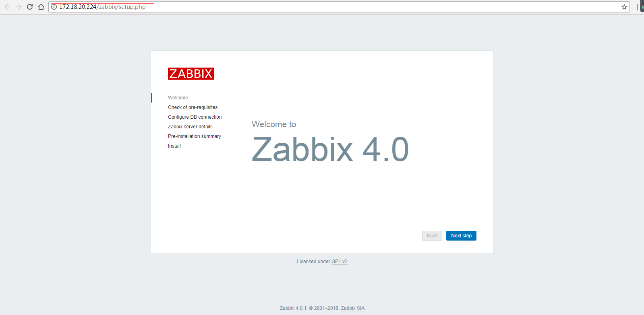Click the browser back arrow
This screenshot has width=644, height=315.
click(7, 7)
